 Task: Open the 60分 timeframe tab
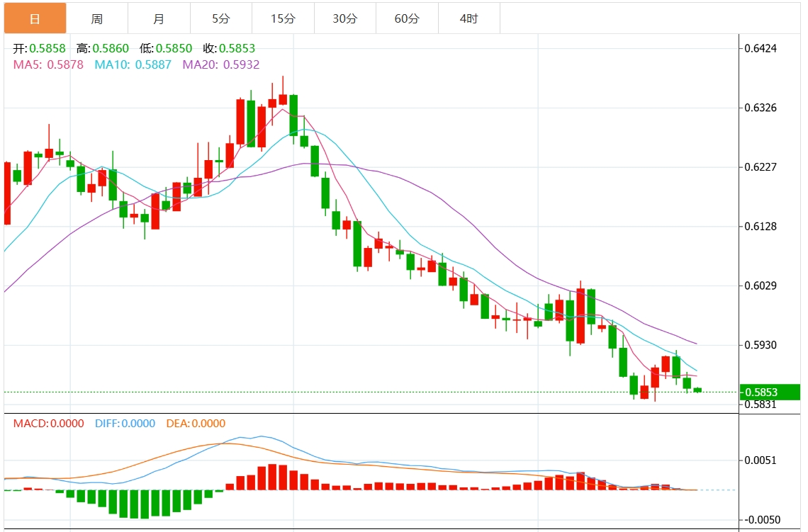click(407, 18)
